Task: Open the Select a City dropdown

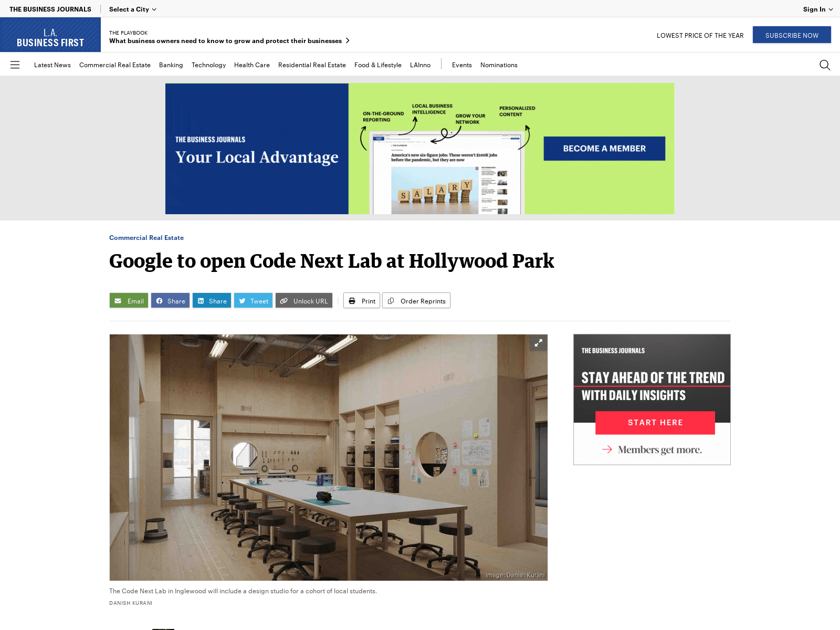Action: (x=133, y=9)
